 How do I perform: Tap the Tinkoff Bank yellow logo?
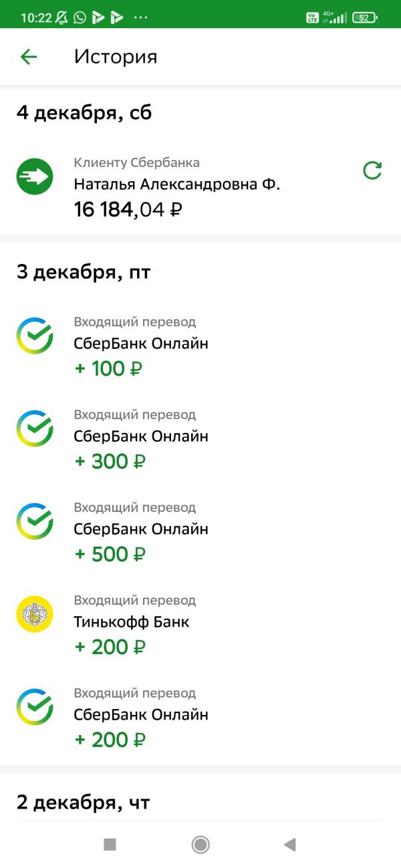point(35,614)
